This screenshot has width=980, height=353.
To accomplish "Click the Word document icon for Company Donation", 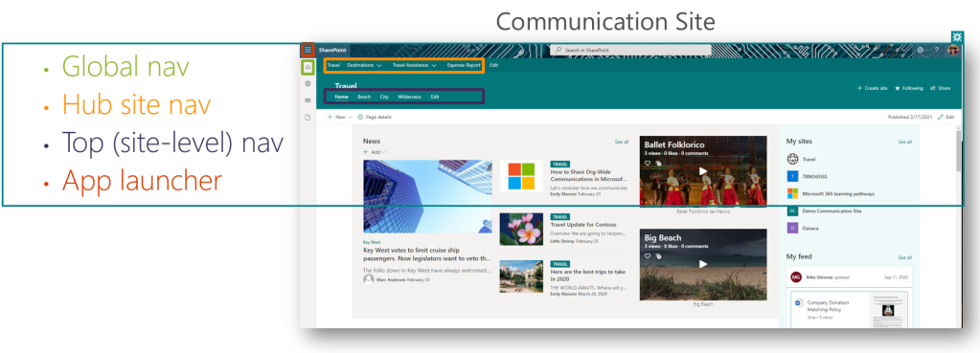I will coord(798,302).
